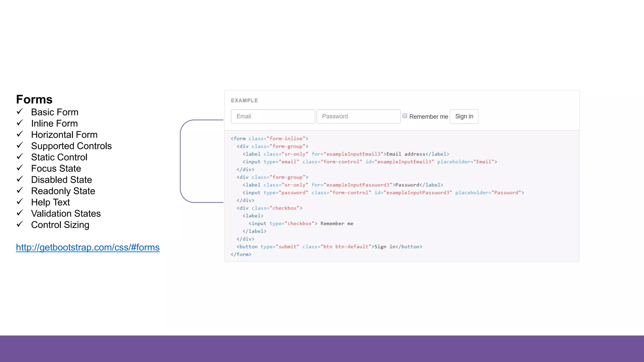The height and width of the screenshot is (362, 644).
Task: Click the Disabled State list item
Action: click(x=61, y=180)
